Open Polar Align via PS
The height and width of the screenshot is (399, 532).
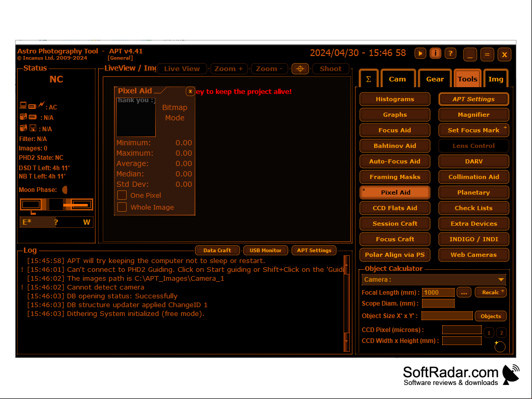(395, 255)
